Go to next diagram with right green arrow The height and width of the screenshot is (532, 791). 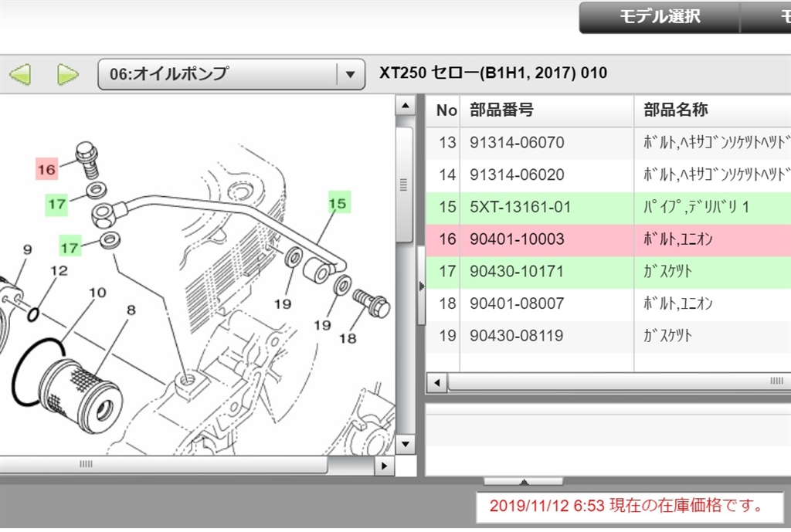point(68,75)
